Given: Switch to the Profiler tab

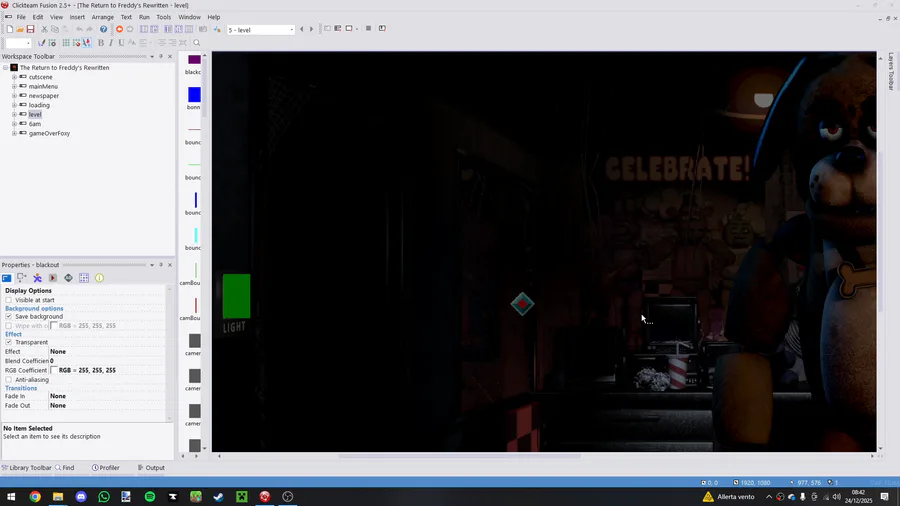Looking at the screenshot, I should click(x=106, y=468).
